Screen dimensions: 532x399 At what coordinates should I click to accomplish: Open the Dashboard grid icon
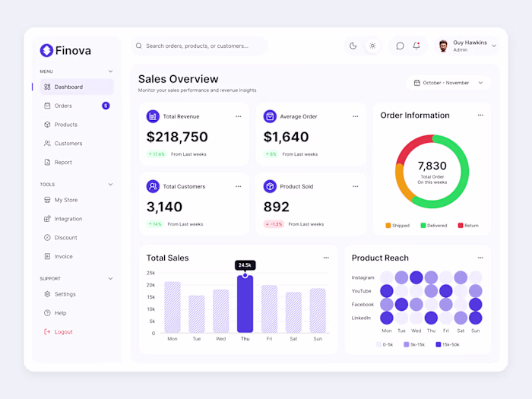47,87
